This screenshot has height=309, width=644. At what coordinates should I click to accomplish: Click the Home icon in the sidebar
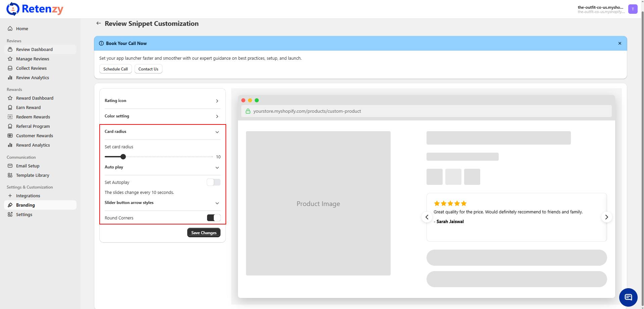coord(10,29)
